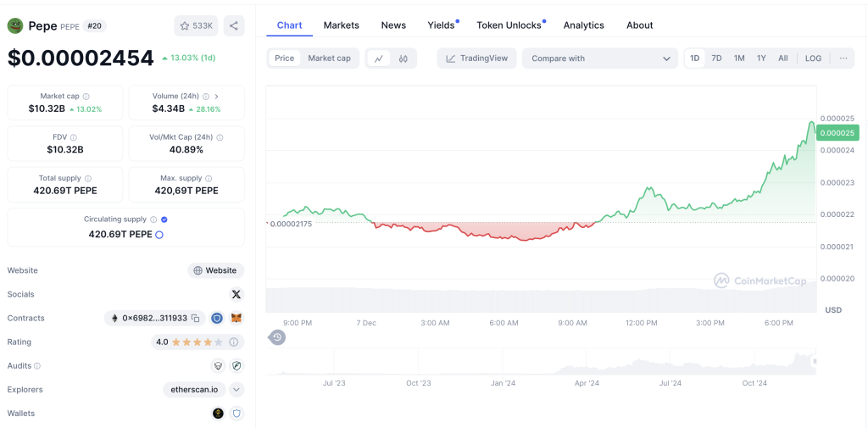Open the Chart tab
The width and height of the screenshot is (868, 428).
[290, 25]
